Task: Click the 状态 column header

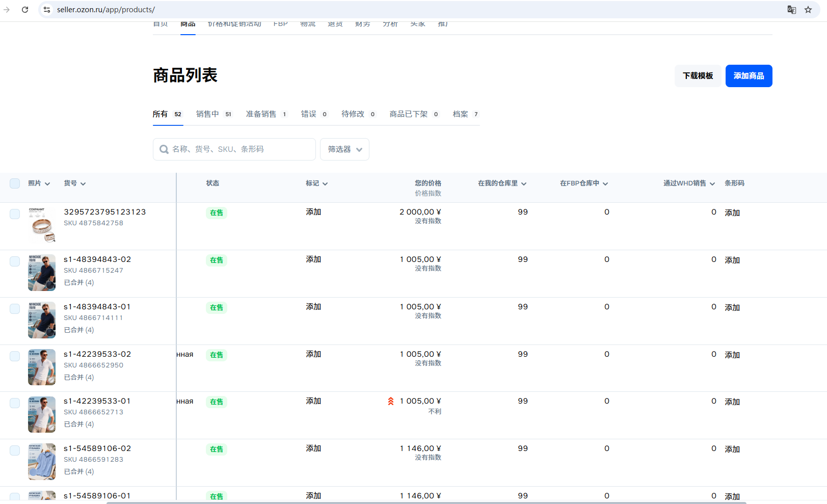Action: tap(212, 183)
